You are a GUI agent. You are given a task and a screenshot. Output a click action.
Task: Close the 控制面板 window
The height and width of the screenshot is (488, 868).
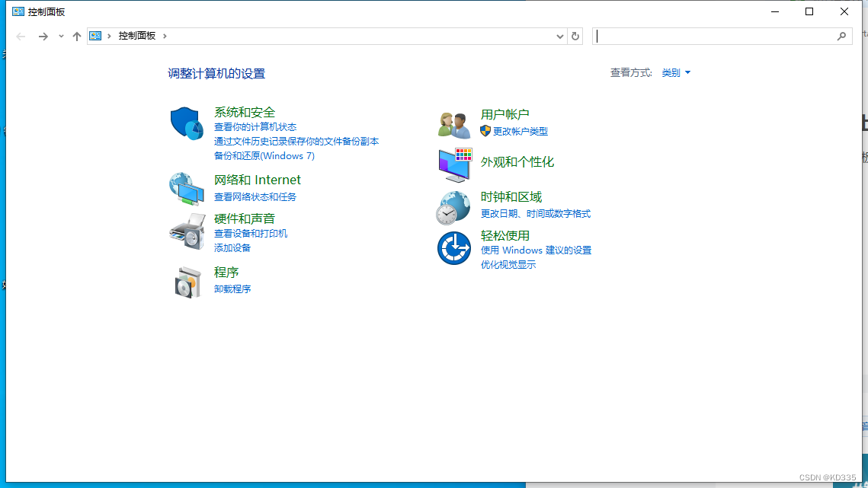[844, 11]
